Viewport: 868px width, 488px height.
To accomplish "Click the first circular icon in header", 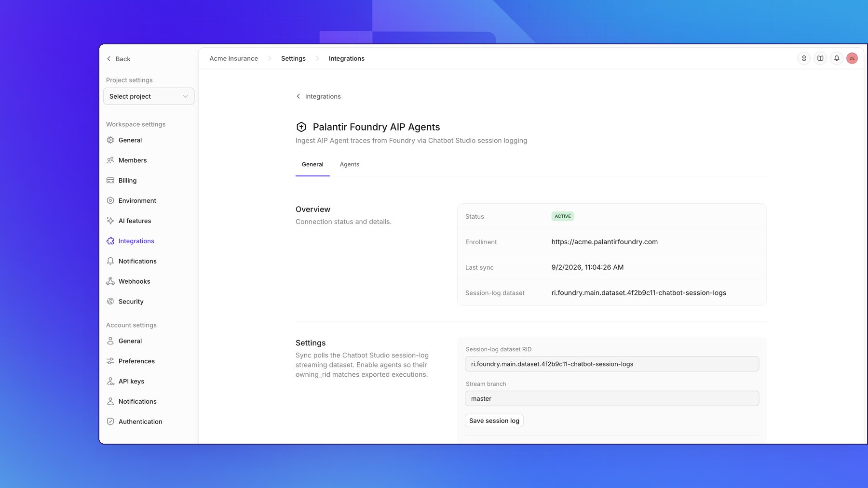I will point(804,58).
